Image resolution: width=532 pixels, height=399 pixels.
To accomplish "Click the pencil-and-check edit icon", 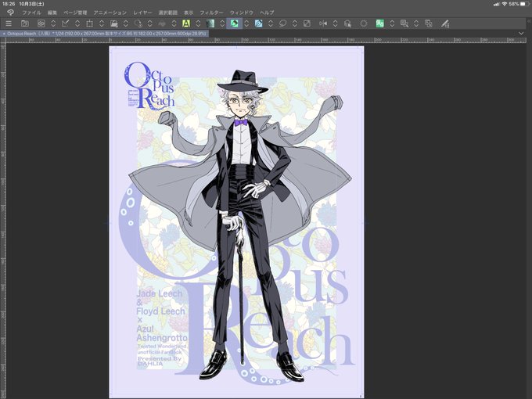I will (65, 23).
